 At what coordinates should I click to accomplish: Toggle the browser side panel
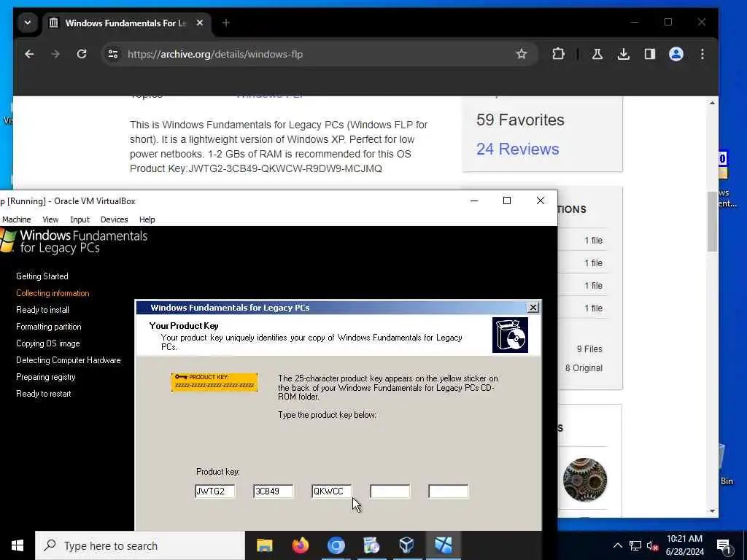click(x=650, y=54)
